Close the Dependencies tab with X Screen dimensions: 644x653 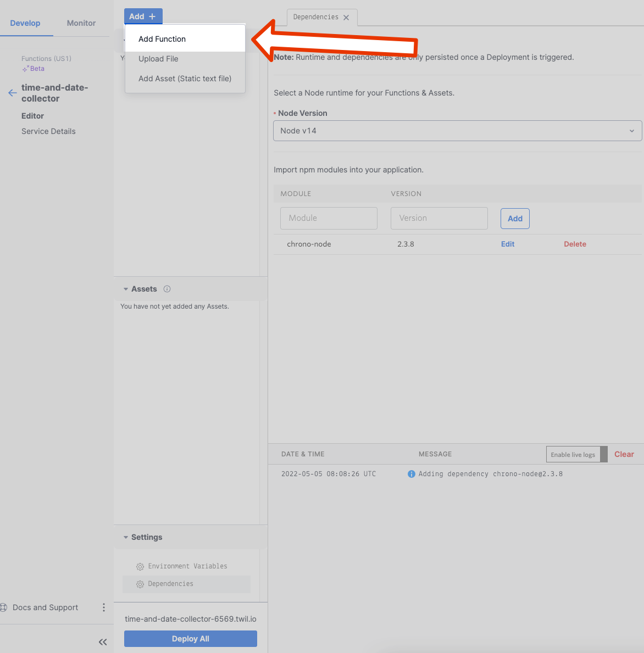346,18
